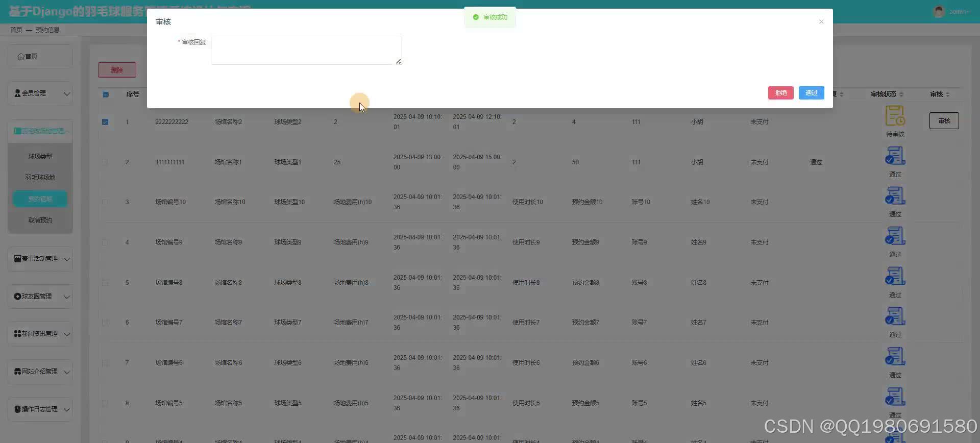Viewport: 980px width, 443px height.
Task: Click the success icon in 审核成功 toast
Action: click(x=476, y=17)
